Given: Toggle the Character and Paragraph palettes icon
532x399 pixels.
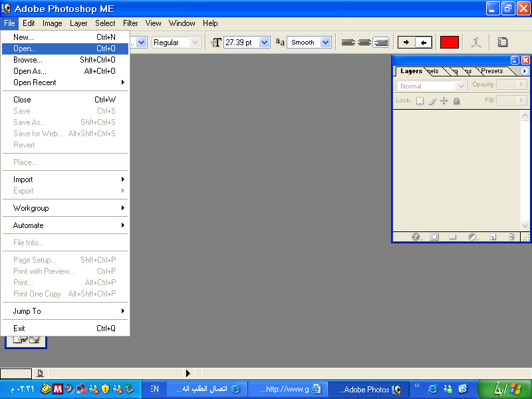Looking at the screenshot, I should (x=503, y=43).
